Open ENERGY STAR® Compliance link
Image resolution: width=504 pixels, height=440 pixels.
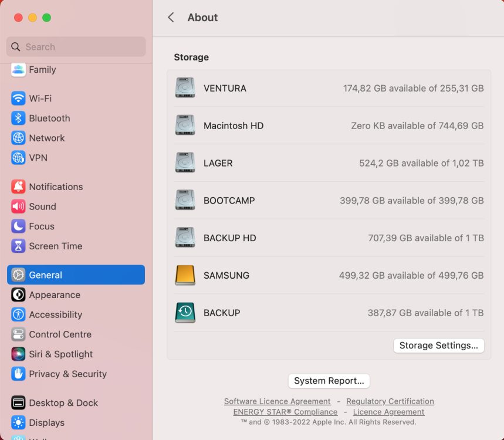(285, 412)
